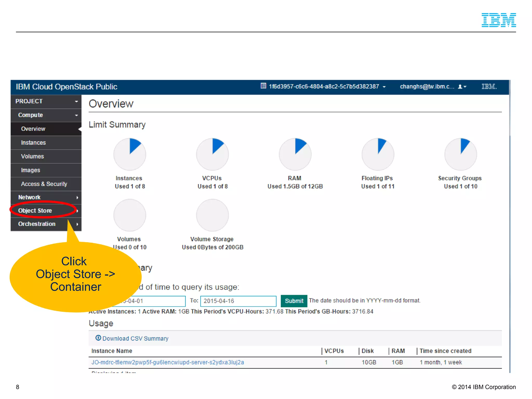
Task: Click the RAM usage pie chart
Action: pos(295,154)
